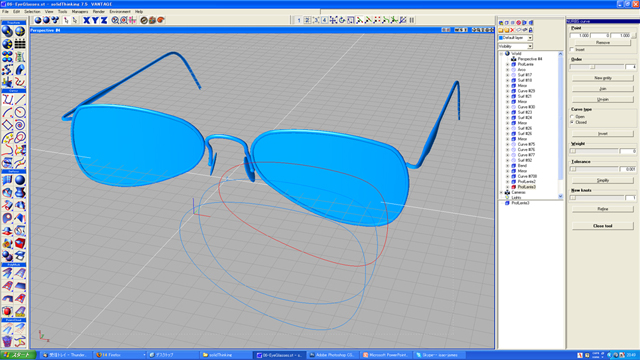The image size is (640, 360).
Task: Open the Default layer dropdown
Action: [x=516, y=38]
